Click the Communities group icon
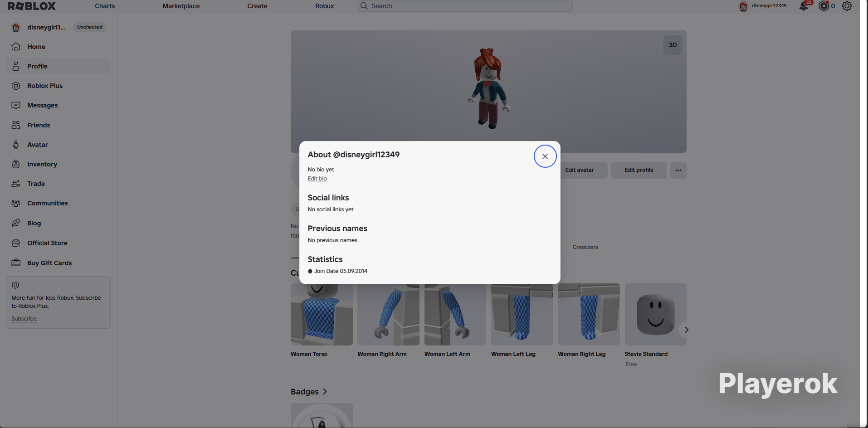The image size is (868, 428). [16, 203]
